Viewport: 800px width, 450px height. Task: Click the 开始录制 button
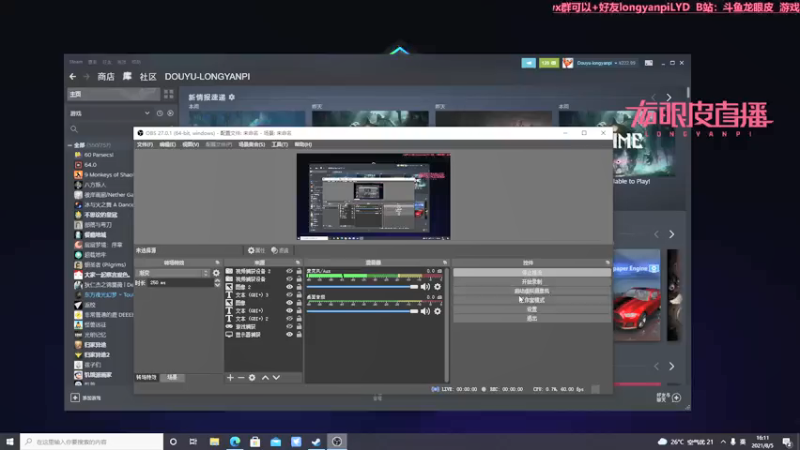[532, 282]
